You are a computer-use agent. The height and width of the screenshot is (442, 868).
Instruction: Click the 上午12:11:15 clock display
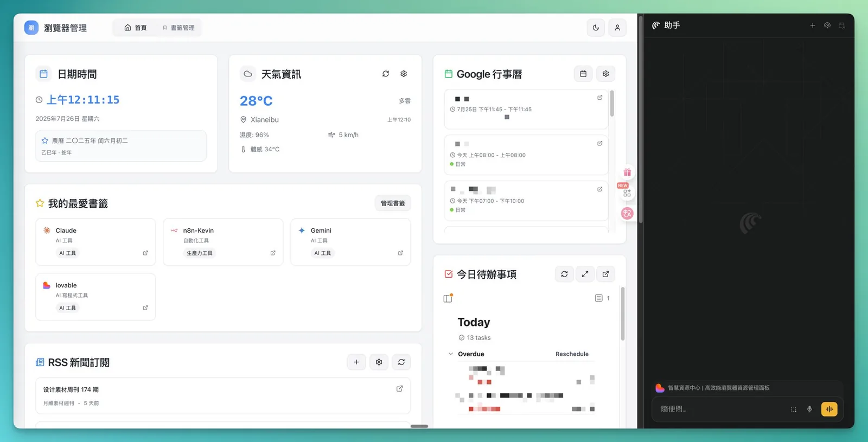tap(83, 100)
